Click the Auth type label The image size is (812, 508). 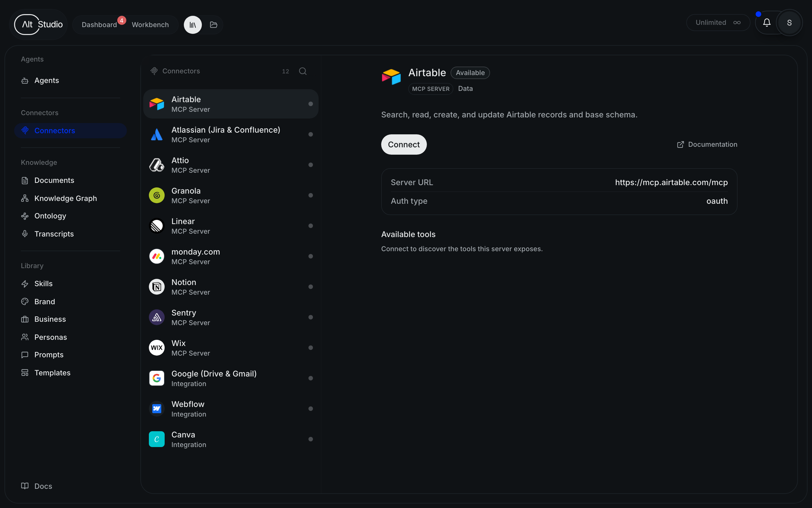(x=409, y=201)
